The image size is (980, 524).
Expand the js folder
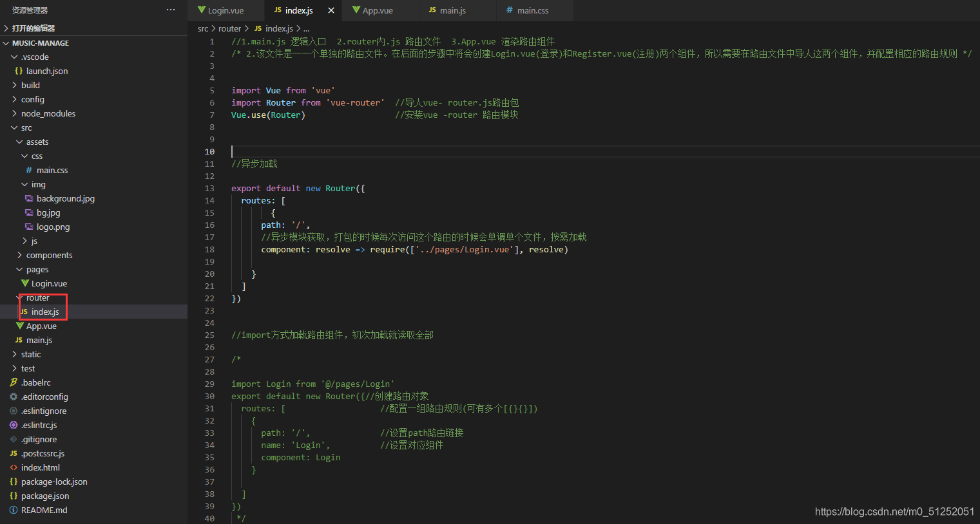coord(25,241)
